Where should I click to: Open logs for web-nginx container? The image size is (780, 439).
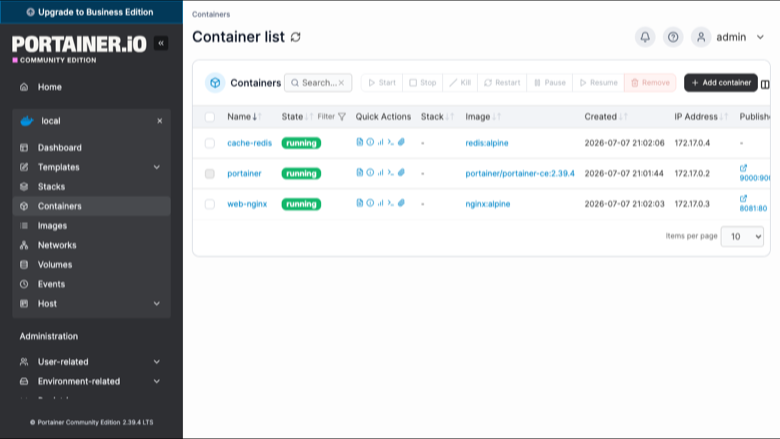tap(360, 203)
